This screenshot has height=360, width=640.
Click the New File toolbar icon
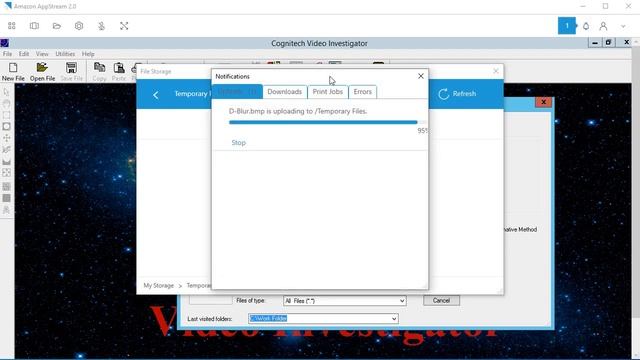[13, 71]
